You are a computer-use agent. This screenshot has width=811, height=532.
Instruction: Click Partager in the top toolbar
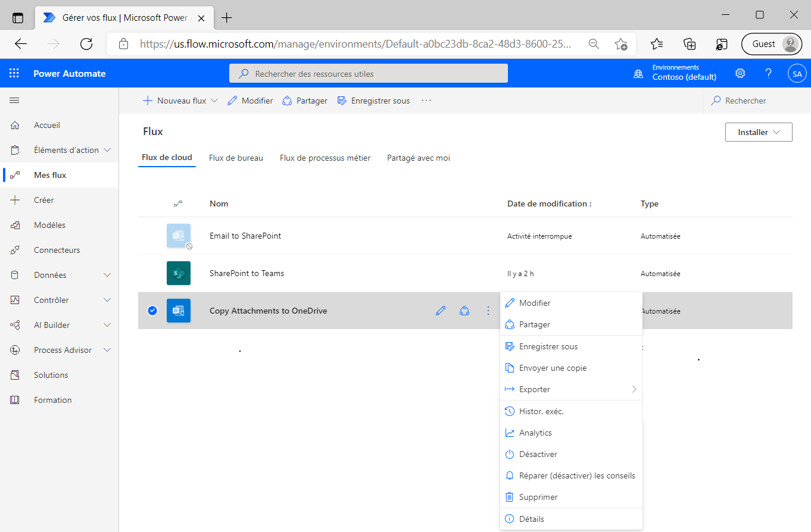(305, 101)
